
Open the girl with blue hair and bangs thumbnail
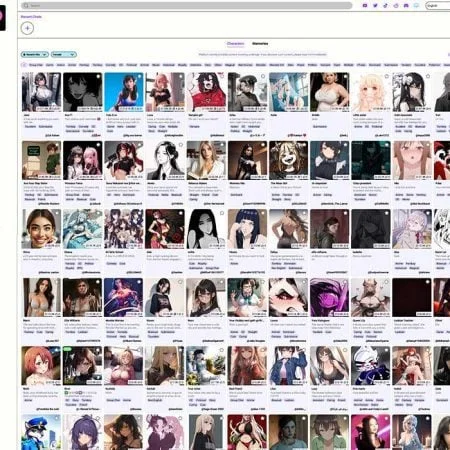pyautogui.click(x=247, y=229)
